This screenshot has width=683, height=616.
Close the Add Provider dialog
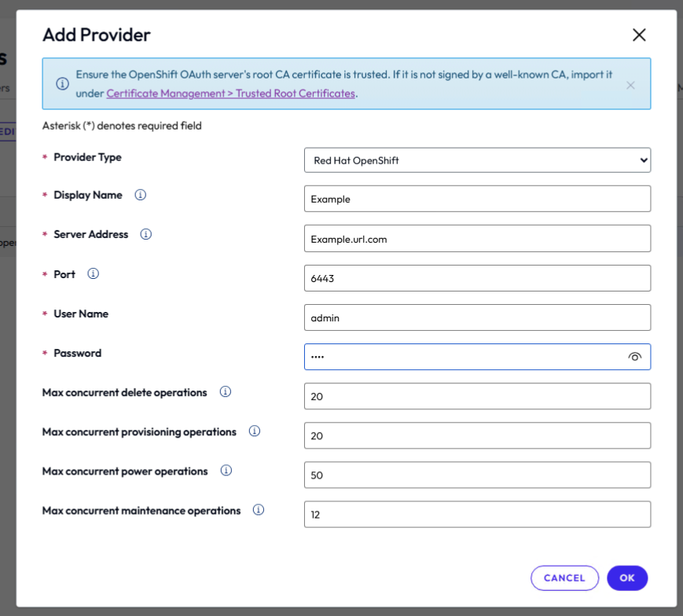click(639, 35)
